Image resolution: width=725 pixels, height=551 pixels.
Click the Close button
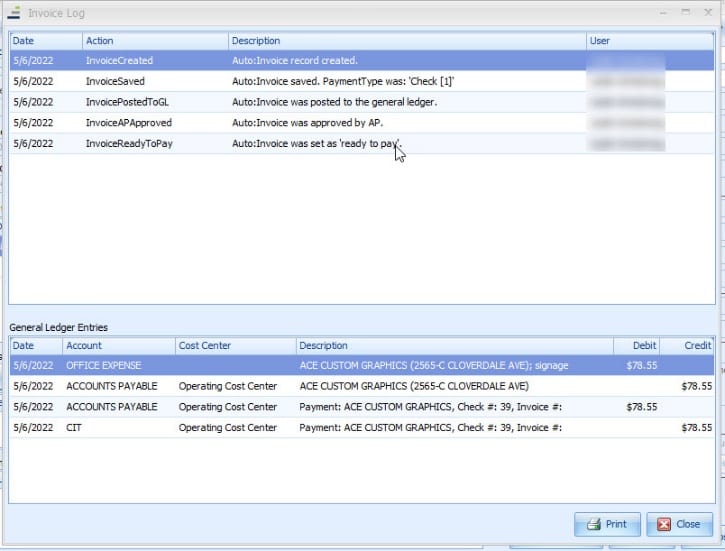(679, 524)
